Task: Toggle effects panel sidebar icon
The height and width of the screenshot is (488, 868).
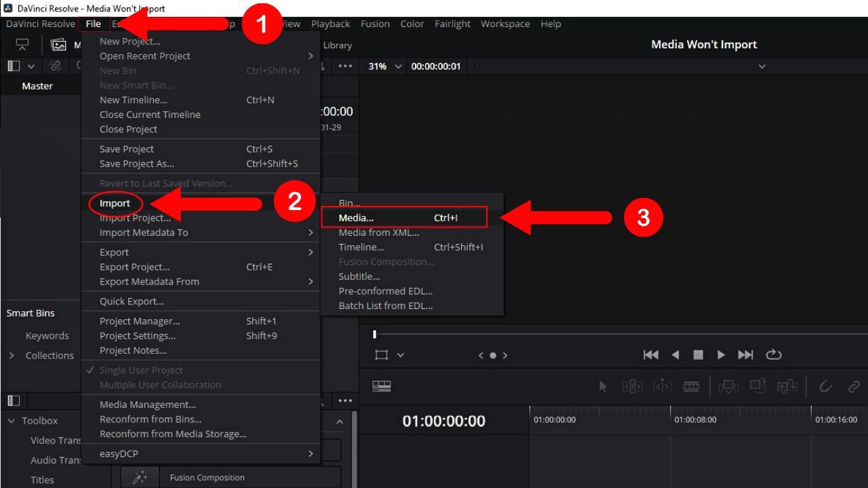Action: pyautogui.click(x=14, y=401)
